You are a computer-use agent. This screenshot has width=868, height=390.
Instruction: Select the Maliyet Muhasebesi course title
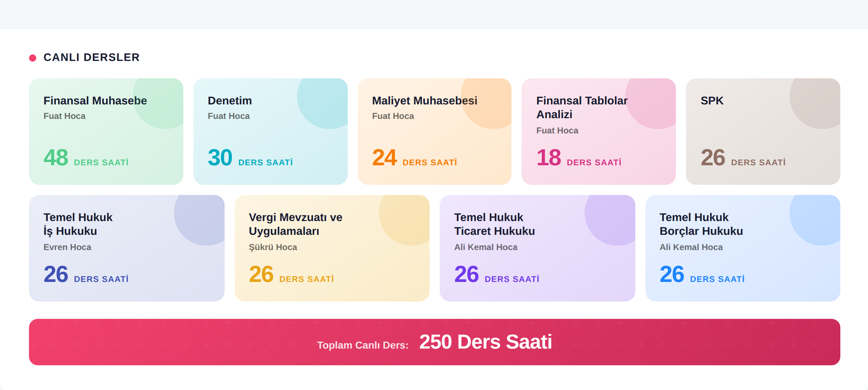(x=425, y=101)
